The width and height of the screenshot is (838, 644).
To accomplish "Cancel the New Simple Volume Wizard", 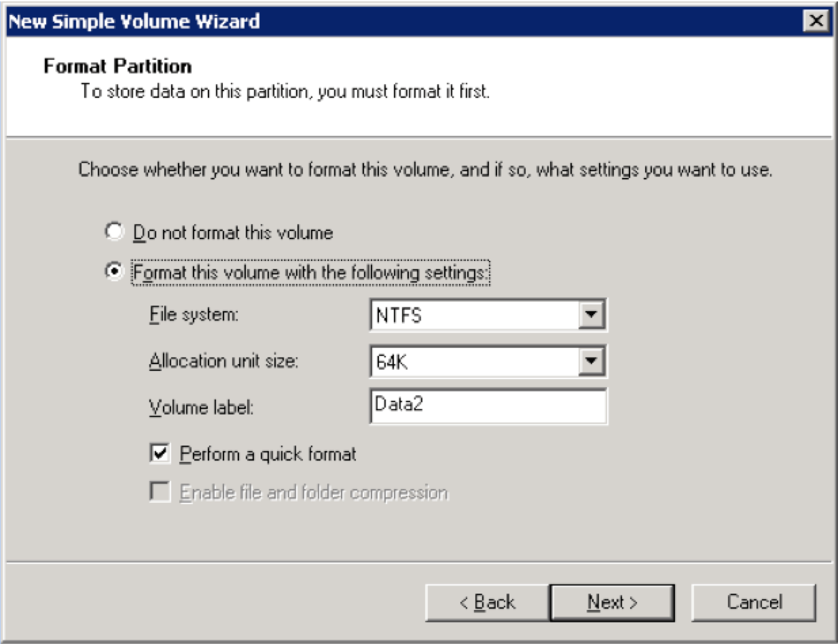I will click(x=754, y=602).
